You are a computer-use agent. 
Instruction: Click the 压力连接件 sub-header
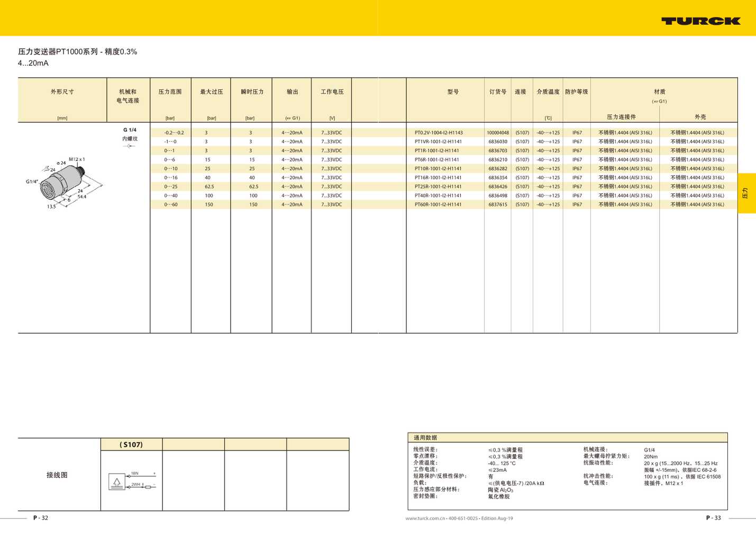click(622, 117)
